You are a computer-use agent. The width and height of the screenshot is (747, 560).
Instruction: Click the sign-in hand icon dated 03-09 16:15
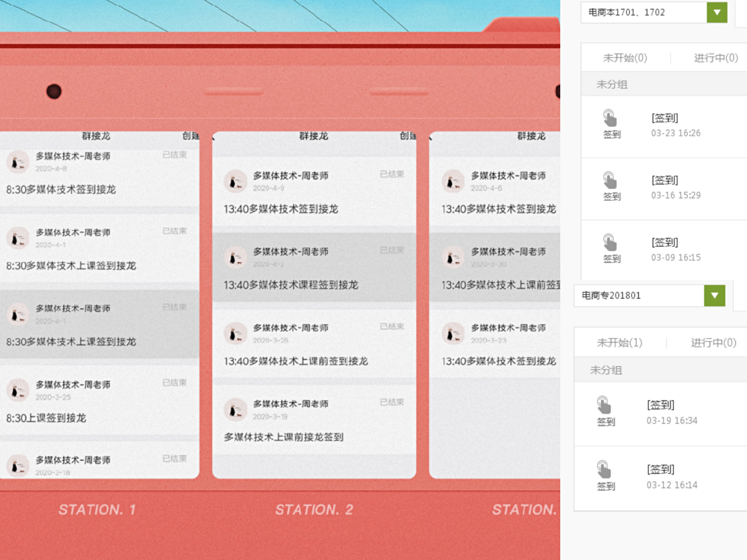(x=610, y=243)
